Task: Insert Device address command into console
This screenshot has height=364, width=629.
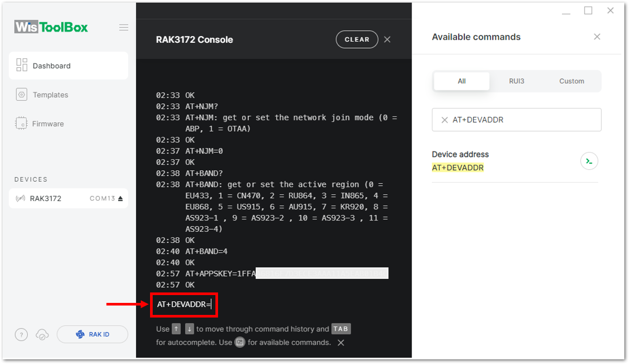Action: 589,161
